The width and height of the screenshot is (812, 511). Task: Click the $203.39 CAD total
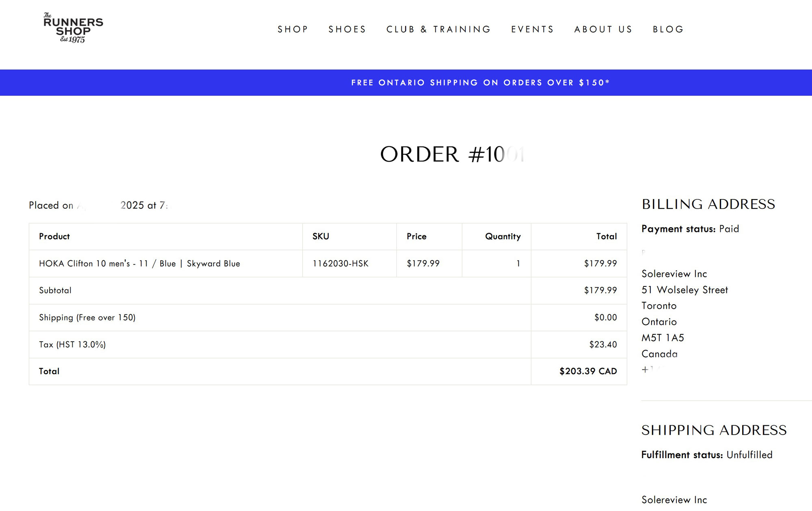[588, 371]
